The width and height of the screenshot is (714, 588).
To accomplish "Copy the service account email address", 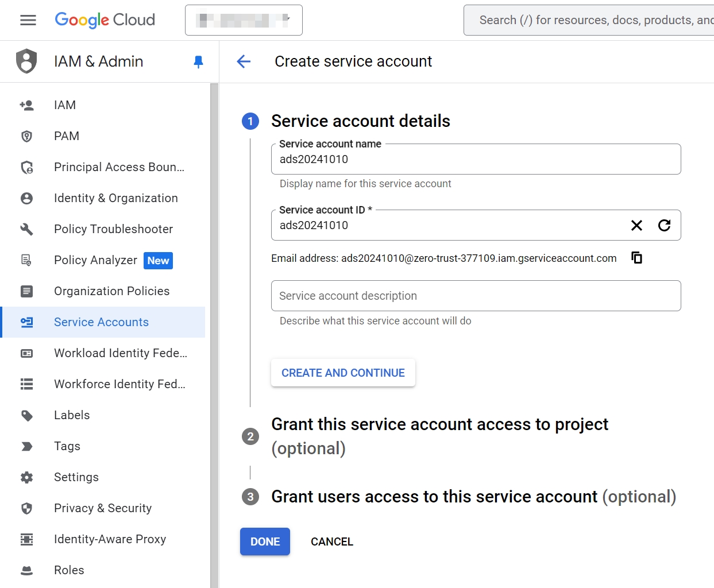I will click(636, 258).
